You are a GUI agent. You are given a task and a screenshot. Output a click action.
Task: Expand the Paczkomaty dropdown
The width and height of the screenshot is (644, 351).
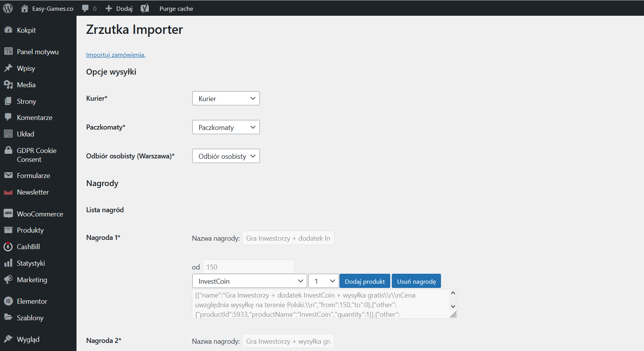click(x=226, y=127)
